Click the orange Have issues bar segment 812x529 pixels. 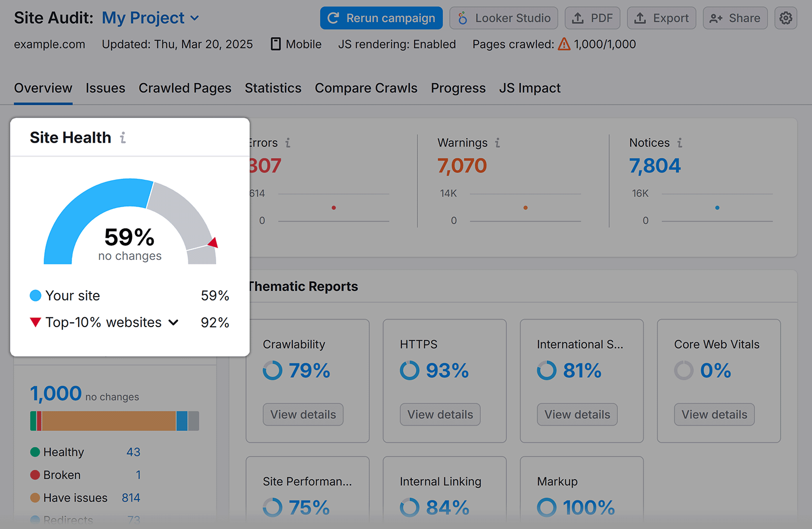pyautogui.click(x=109, y=421)
